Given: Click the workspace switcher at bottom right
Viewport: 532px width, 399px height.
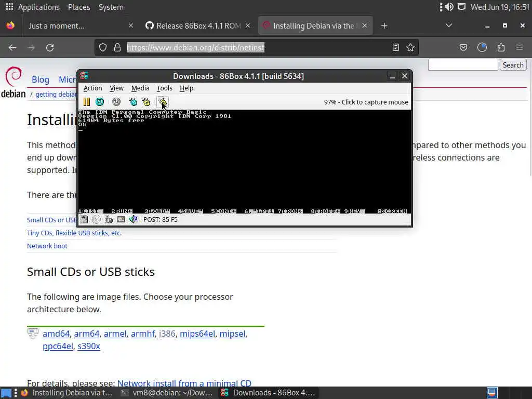Looking at the screenshot, I should [x=493, y=393].
